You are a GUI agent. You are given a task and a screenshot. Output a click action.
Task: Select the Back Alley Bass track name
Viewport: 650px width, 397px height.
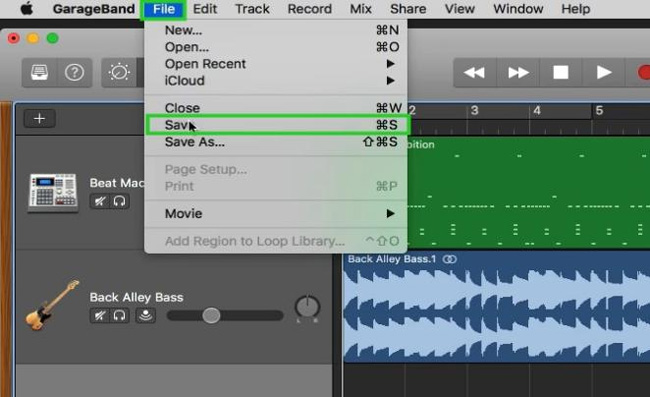[136, 298]
